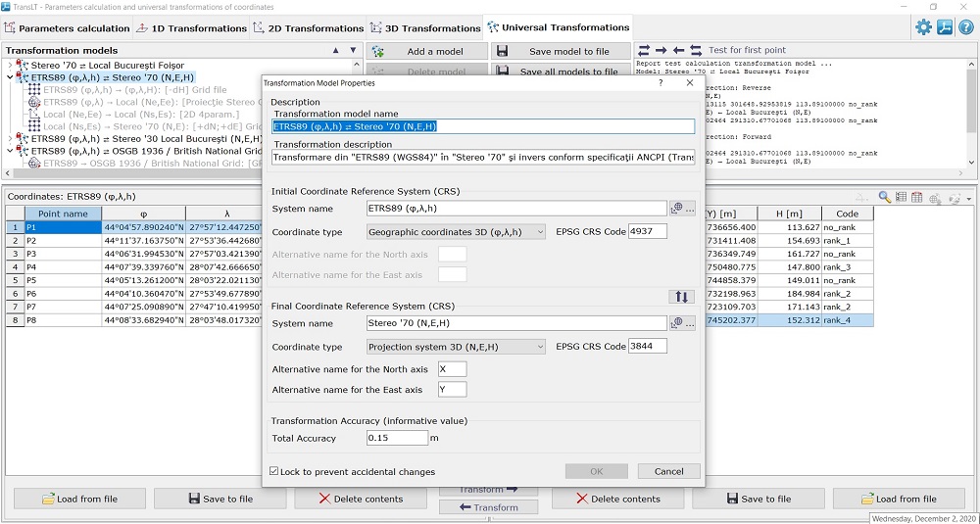The width and height of the screenshot is (980, 524).
Task: Move model up with the triangle icon
Action: pos(335,50)
